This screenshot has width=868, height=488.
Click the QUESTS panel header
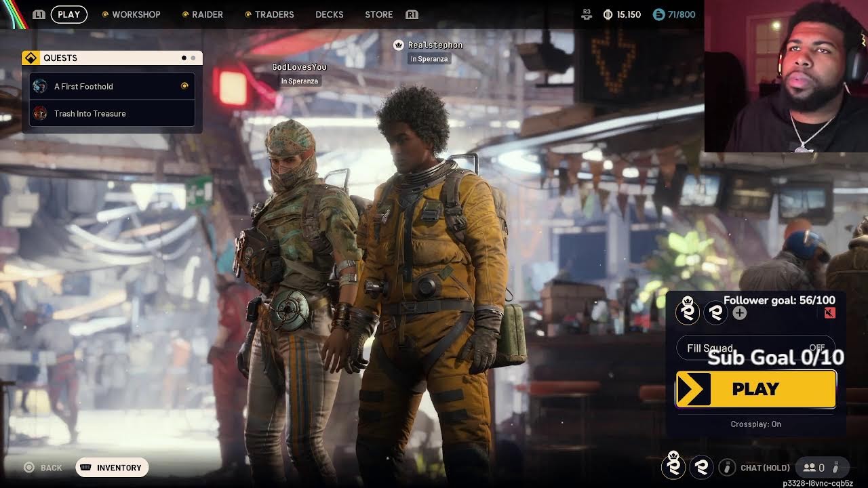point(112,58)
